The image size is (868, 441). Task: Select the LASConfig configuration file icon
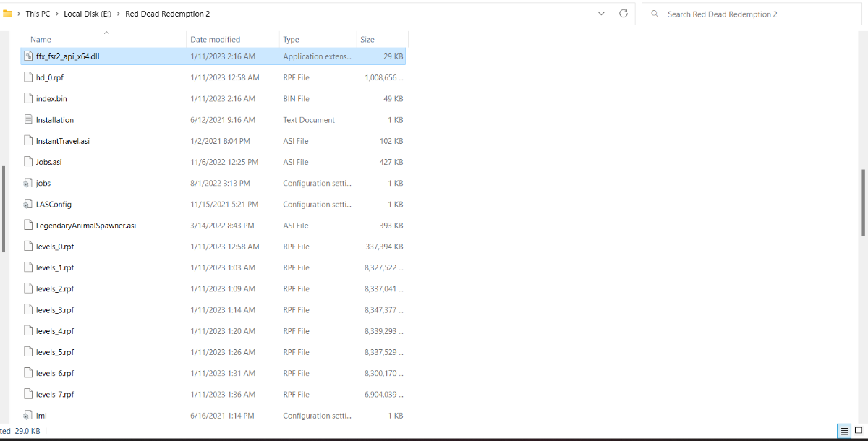pyautogui.click(x=28, y=205)
